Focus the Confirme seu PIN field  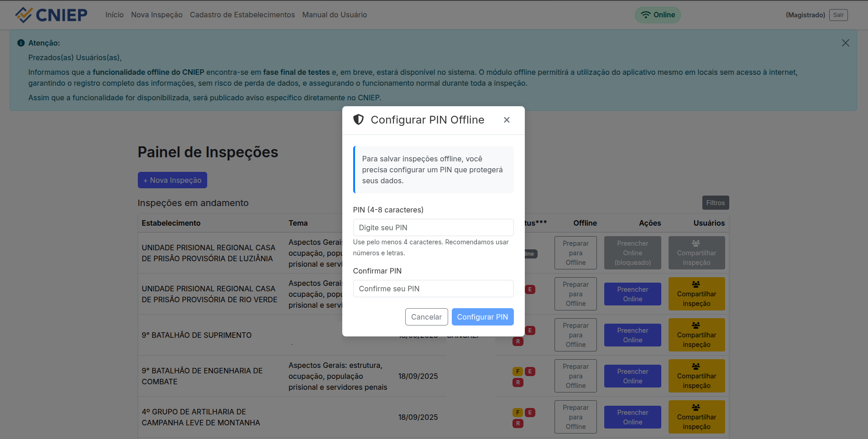coord(433,289)
